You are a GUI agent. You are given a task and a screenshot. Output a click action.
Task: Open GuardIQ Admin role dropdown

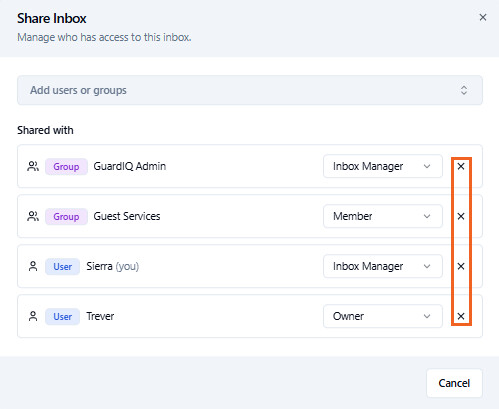coord(383,166)
